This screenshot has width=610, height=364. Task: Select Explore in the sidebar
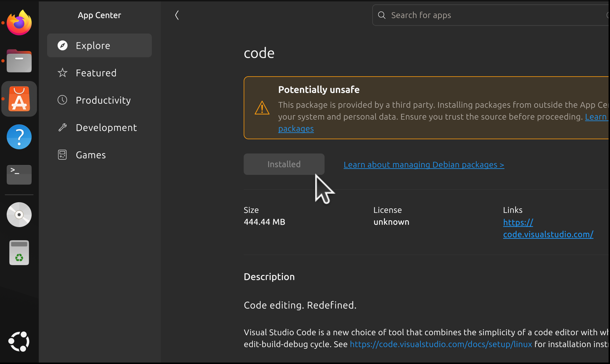[99, 46]
